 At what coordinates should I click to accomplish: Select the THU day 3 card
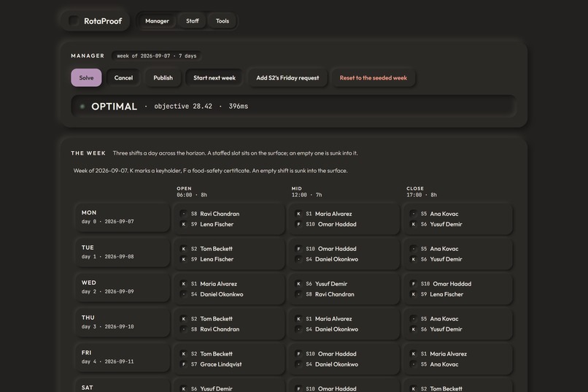click(x=123, y=322)
